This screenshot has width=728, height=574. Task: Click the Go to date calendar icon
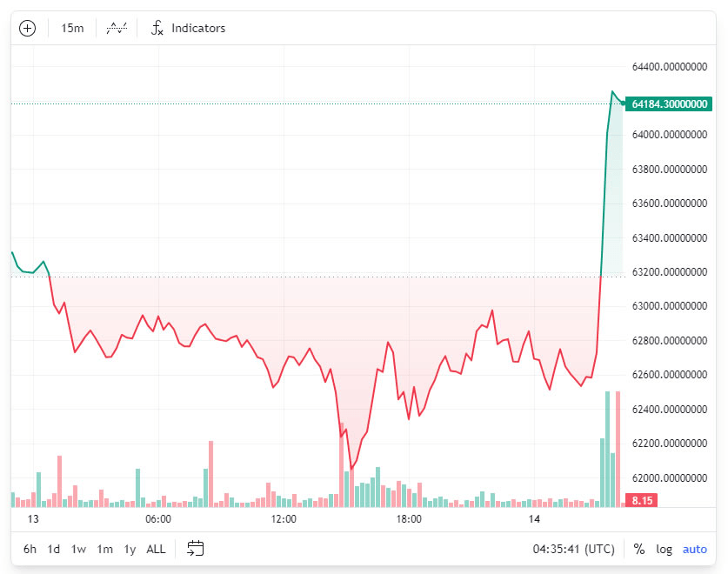[x=195, y=549]
